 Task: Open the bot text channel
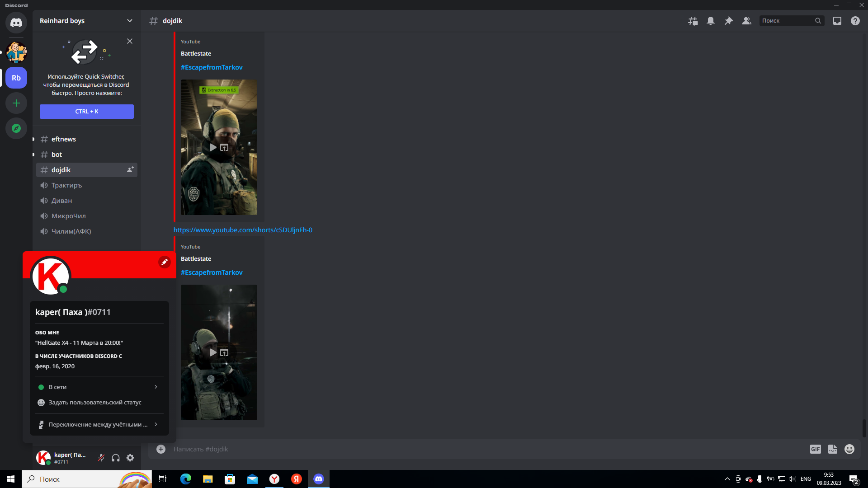click(87, 155)
